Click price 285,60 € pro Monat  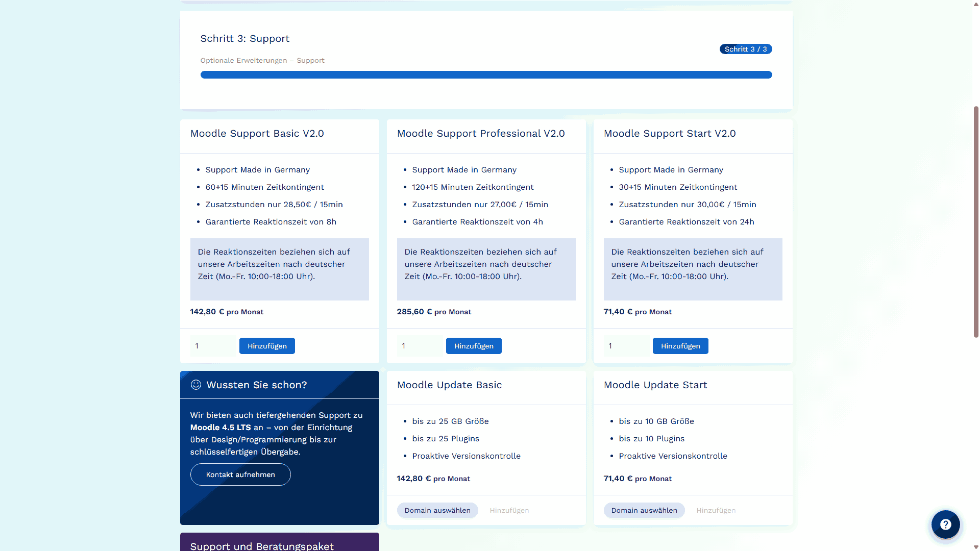[x=434, y=312]
